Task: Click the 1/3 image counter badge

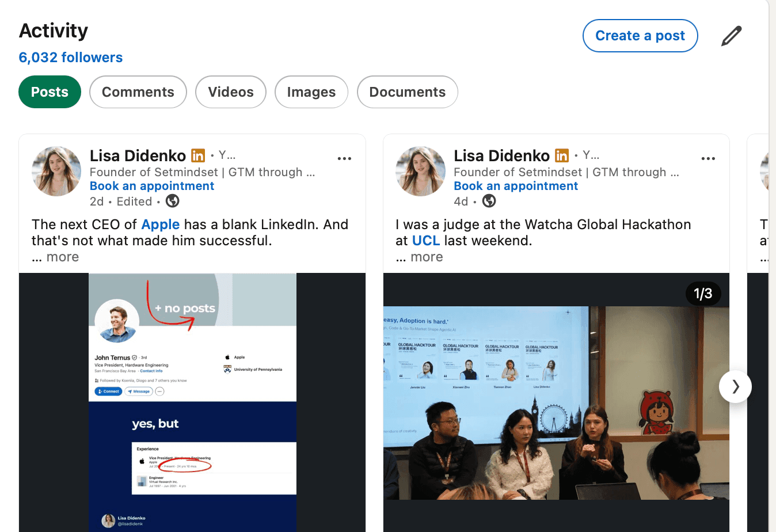Action: point(703,294)
